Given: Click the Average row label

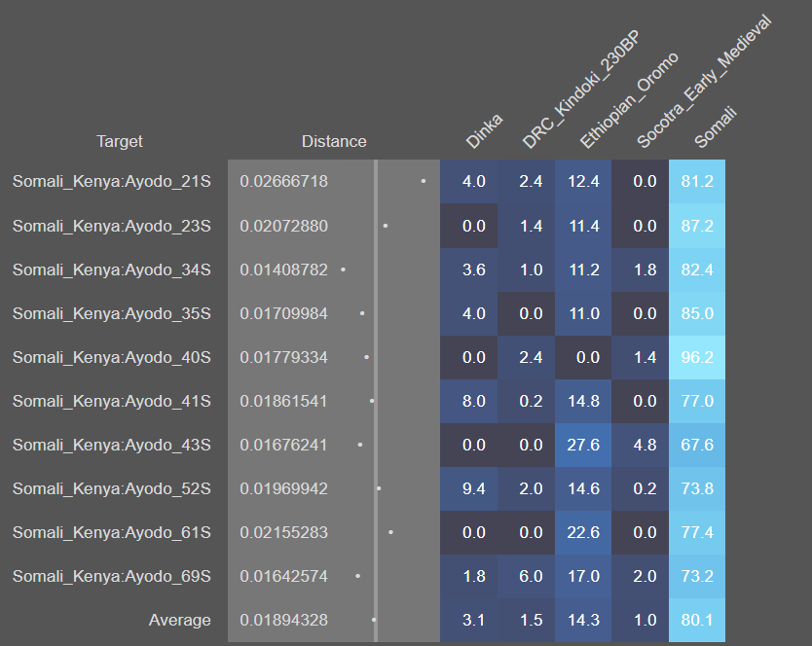Looking at the screenshot, I should click(x=180, y=620).
